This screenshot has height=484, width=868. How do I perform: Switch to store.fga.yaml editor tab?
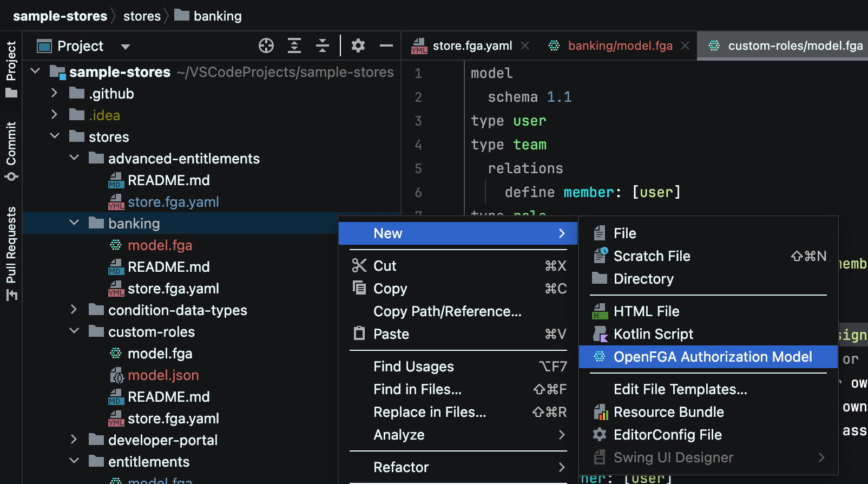pos(472,45)
